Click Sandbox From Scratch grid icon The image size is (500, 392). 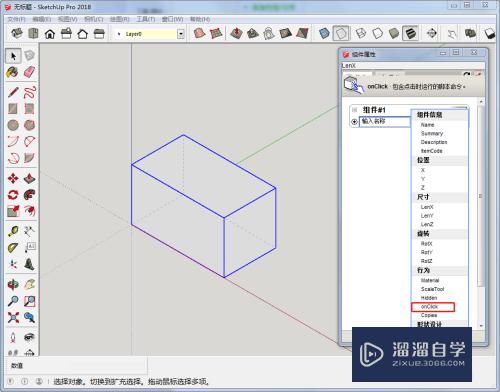pyautogui.click(x=216, y=33)
